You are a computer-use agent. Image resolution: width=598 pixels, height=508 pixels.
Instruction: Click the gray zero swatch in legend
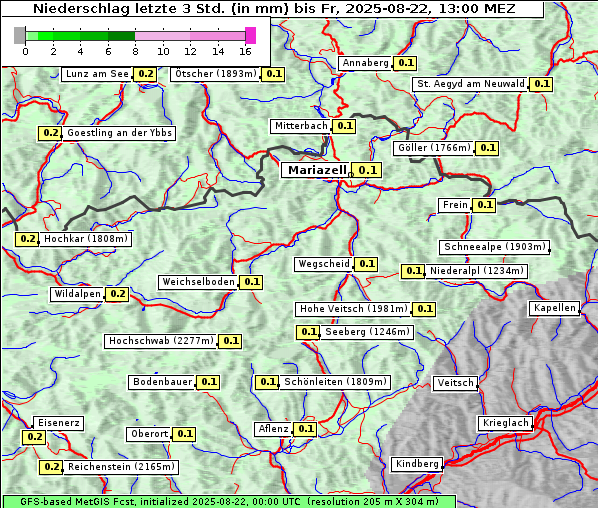(19, 35)
